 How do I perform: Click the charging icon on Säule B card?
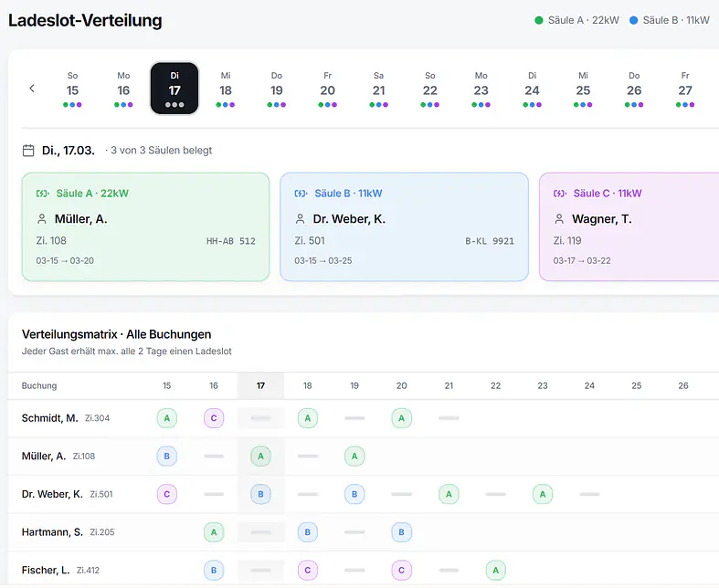(301, 194)
